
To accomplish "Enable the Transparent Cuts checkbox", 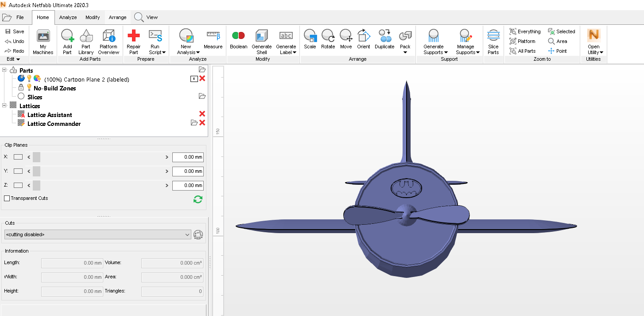I will pyautogui.click(x=7, y=198).
